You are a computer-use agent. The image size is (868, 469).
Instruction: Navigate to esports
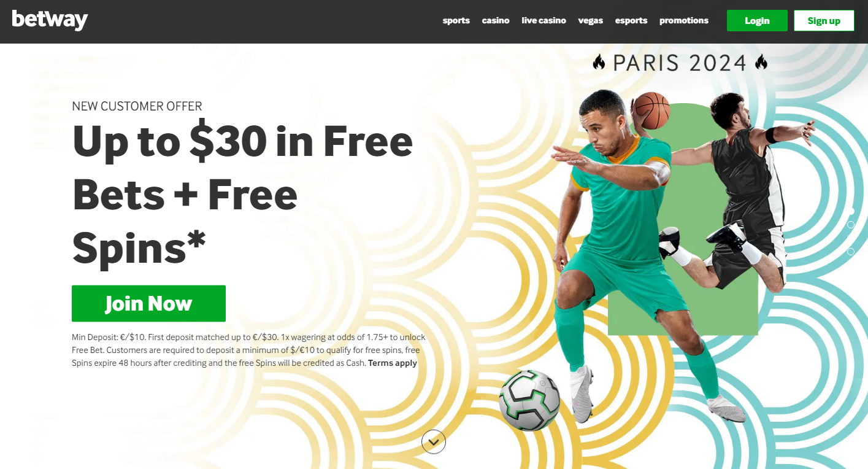[631, 20]
